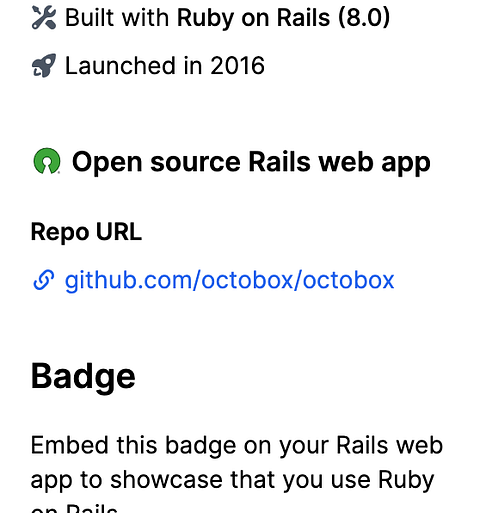Click the "app to showcase that you use Ruby" line
This screenshot has width=480, height=513.
[232, 480]
